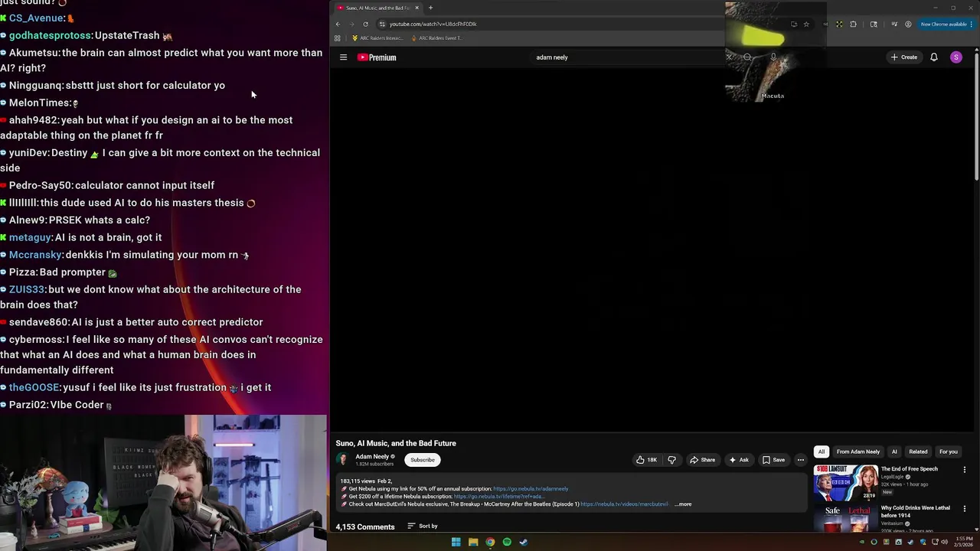Viewport: 980px width, 551px height.
Task: Click chat username theGOOSE
Action: click(34, 387)
